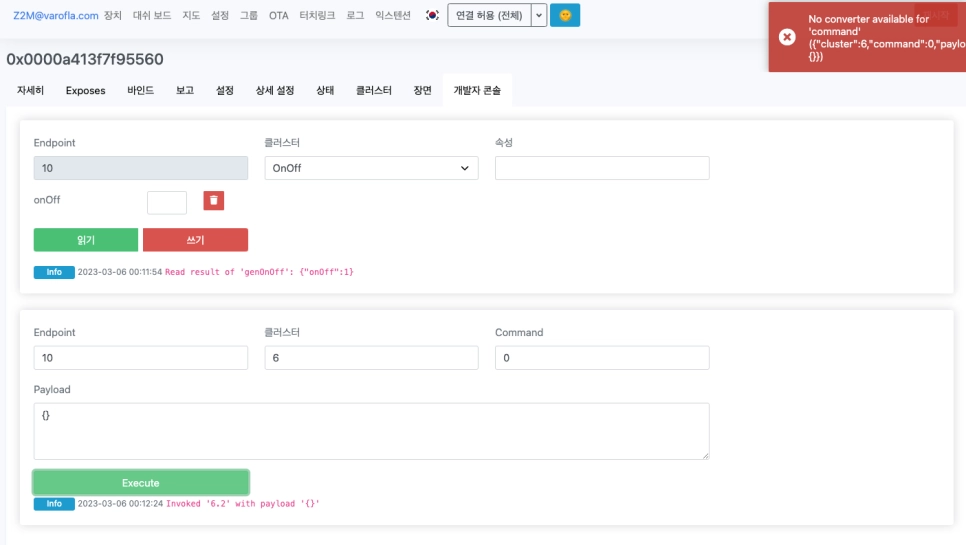
Task: Click the Z2M@varofla.com home link
Action: [x=56, y=16]
